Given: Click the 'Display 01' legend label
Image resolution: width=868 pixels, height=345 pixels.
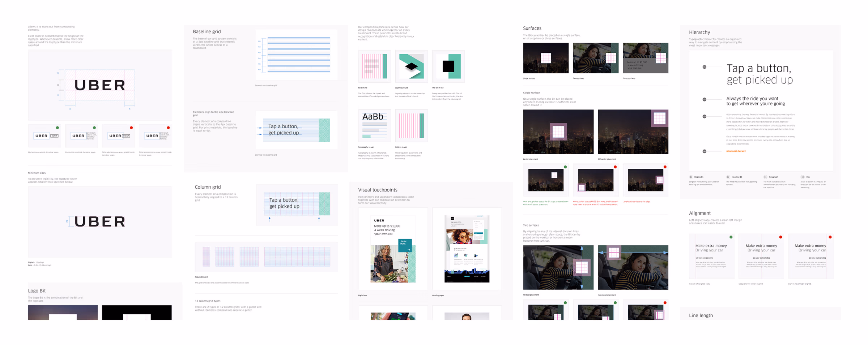Looking at the screenshot, I should [699, 177].
